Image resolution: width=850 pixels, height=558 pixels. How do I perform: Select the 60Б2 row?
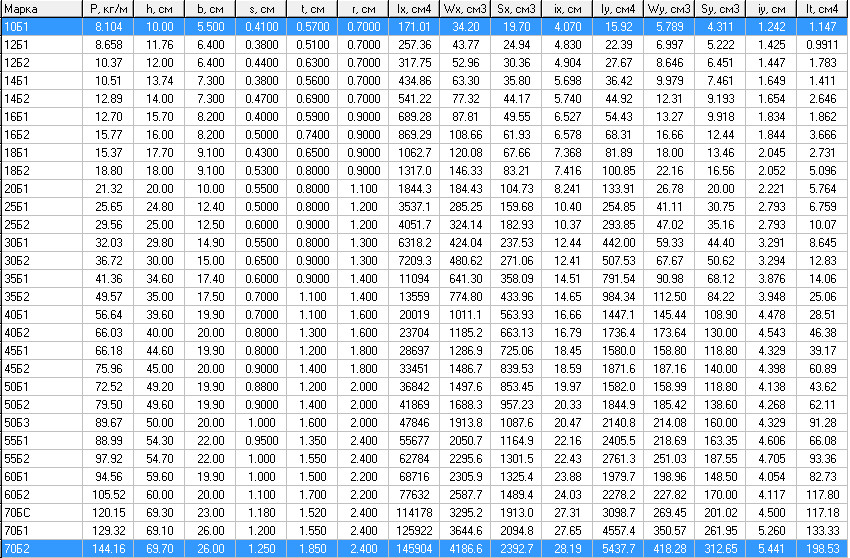(x=424, y=495)
